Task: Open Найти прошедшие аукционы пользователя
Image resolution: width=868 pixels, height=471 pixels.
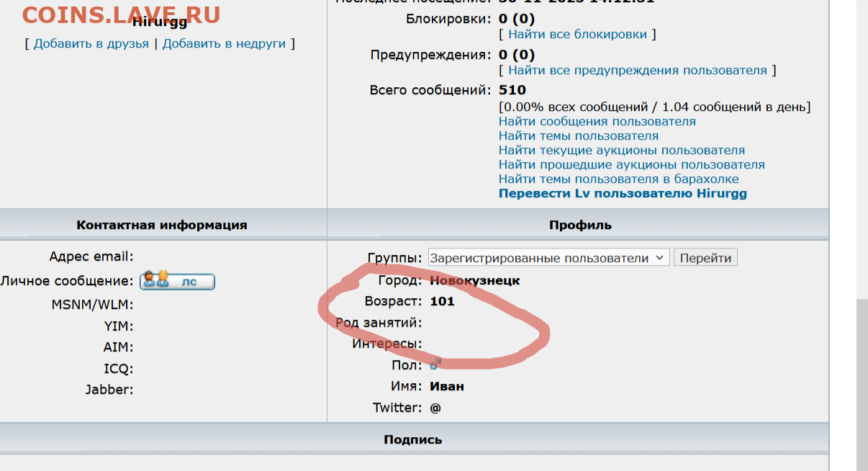Action: point(631,165)
